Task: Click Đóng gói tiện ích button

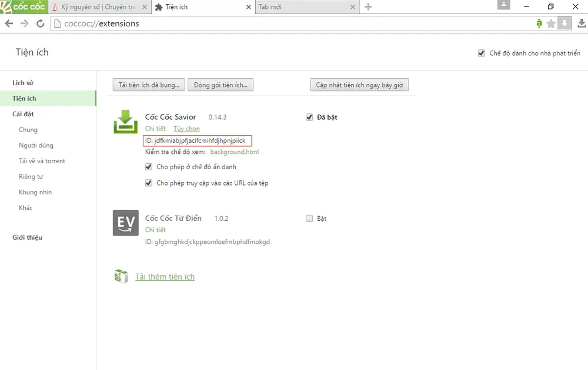Action: click(x=220, y=85)
